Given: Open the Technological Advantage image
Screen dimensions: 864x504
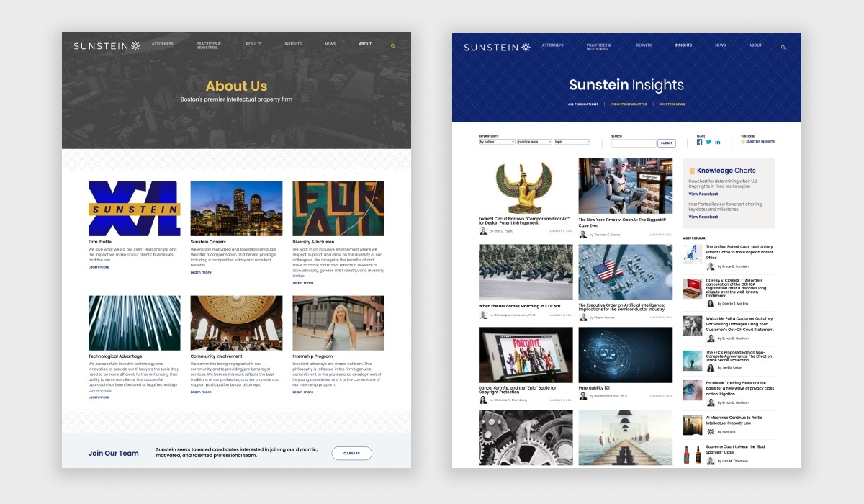Looking at the screenshot, I should 135,323.
